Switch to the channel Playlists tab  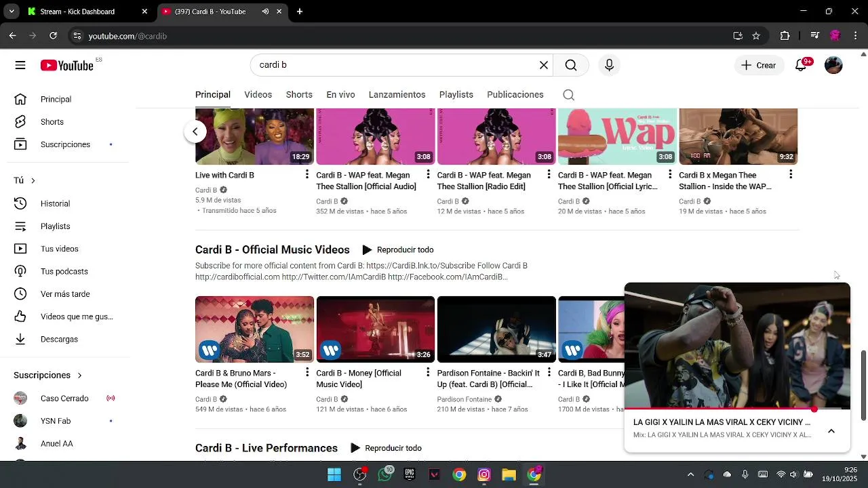coord(456,95)
